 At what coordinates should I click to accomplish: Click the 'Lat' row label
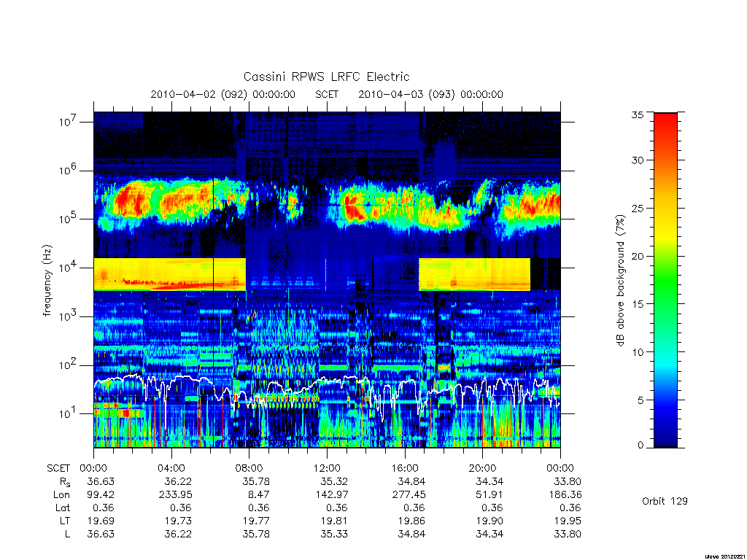tap(63, 507)
